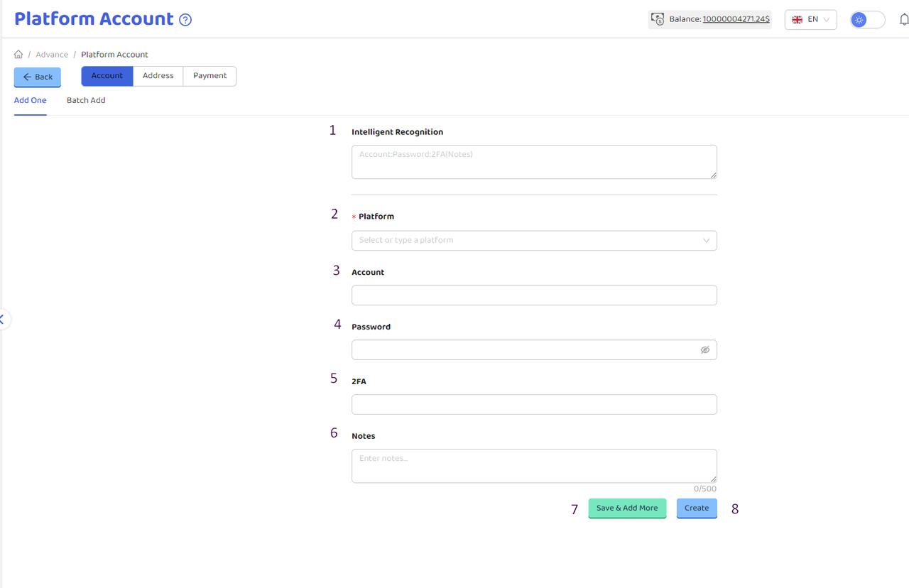This screenshot has width=909, height=588.
Task: Click the balance wallet icon
Action: click(658, 20)
